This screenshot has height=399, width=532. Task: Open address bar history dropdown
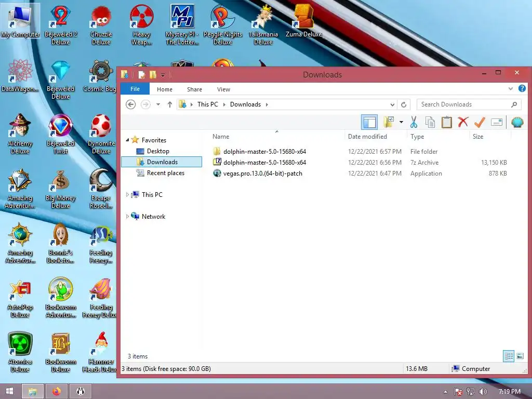click(392, 104)
